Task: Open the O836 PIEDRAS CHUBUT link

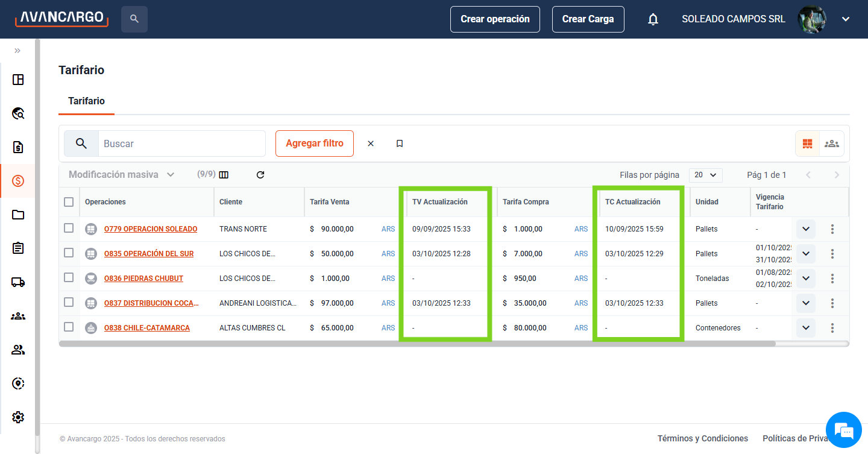Action: tap(143, 279)
